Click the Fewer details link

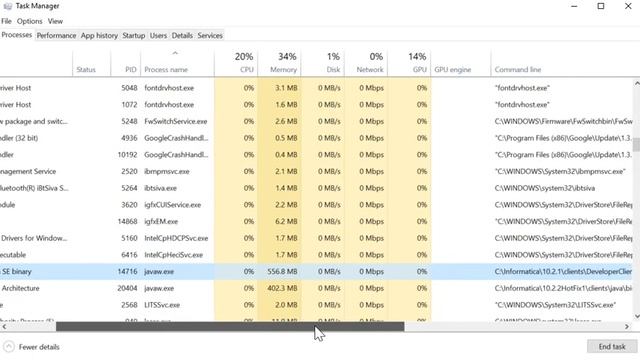pos(39,347)
